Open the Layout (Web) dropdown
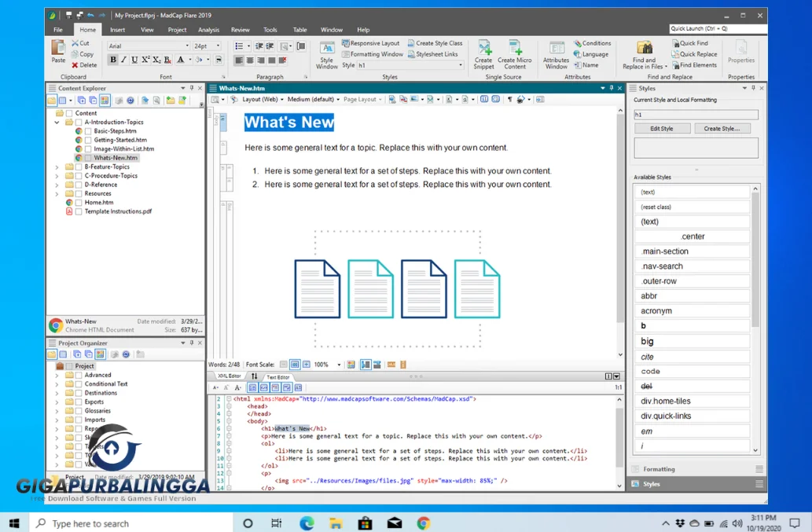 [x=263, y=99]
